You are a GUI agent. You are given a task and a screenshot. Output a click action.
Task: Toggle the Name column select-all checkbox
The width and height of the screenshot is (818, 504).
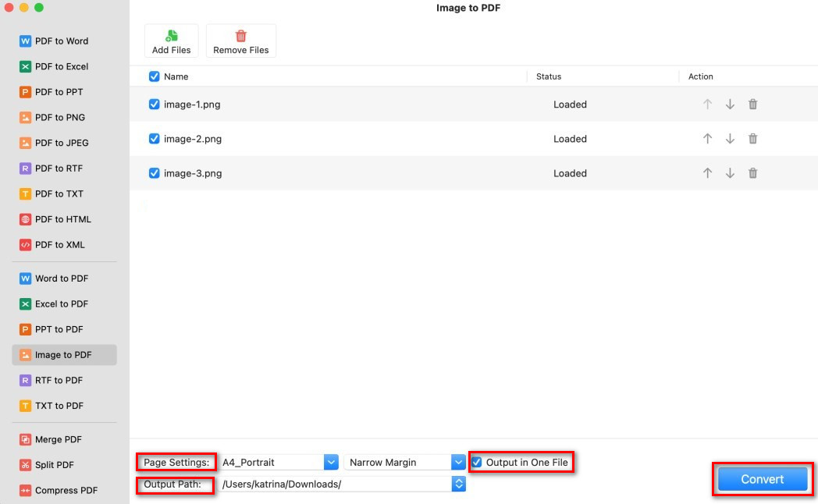[x=154, y=76]
